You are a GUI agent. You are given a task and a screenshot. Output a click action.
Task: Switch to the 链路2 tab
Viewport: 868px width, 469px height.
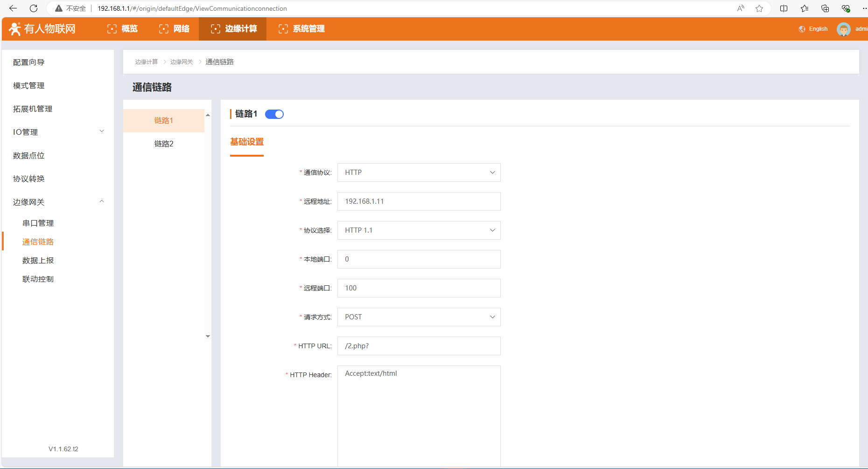[164, 144]
